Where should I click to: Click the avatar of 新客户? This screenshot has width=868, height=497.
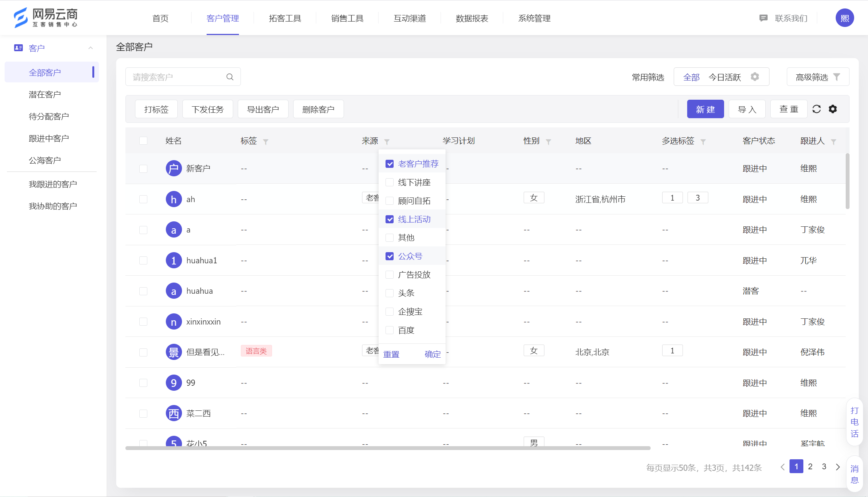tap(174, 168)
